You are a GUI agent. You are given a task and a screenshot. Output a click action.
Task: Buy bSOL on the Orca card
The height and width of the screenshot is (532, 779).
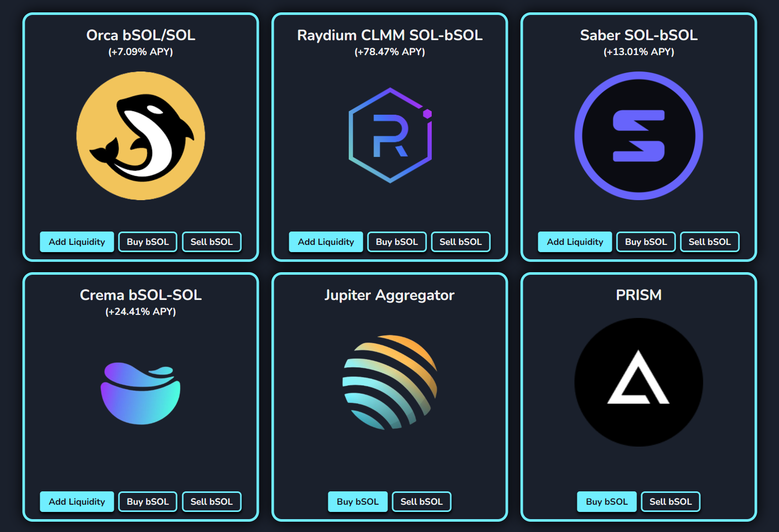coord(148,242)
